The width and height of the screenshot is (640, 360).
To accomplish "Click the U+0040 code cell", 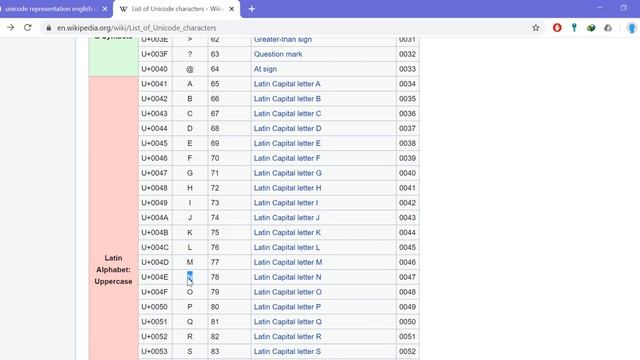I will click(x=155, y=69).
